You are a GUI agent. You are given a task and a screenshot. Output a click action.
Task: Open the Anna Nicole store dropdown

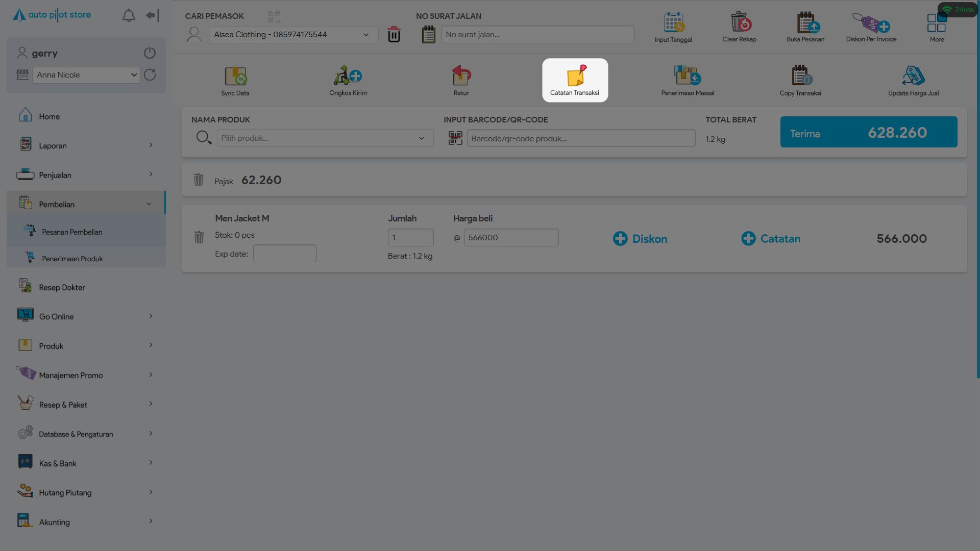coord(86,75)
